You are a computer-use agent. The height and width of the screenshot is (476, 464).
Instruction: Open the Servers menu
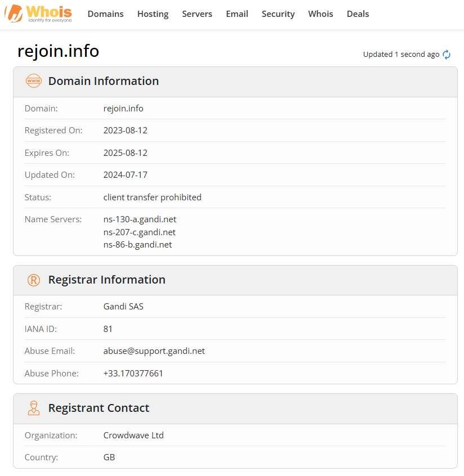[197, 14]
